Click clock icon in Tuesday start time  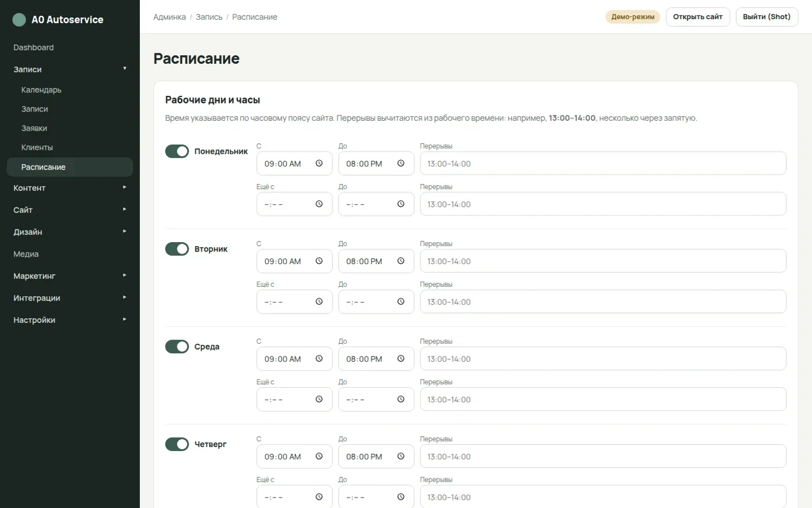(319, 261)
